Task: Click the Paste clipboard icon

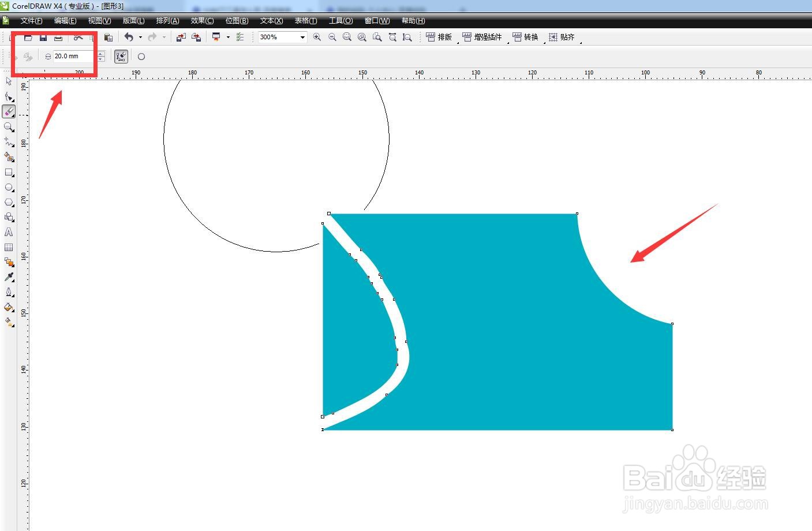Action: (108, 37)
